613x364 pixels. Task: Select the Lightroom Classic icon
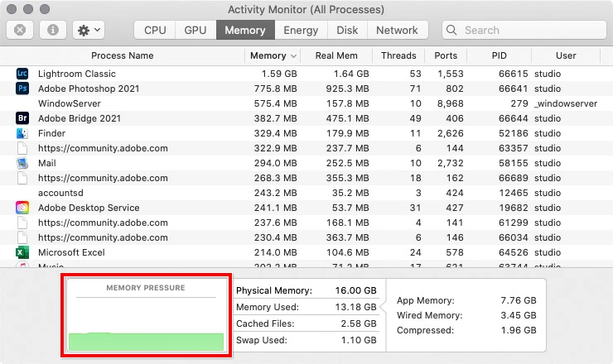22,74
